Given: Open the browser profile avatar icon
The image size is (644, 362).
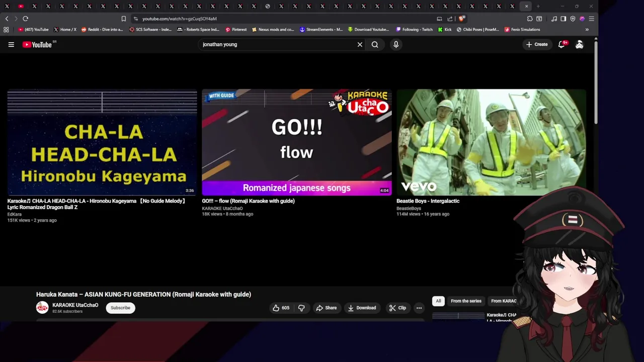Looking at the screenshot, I should click(x=582, y=19).
